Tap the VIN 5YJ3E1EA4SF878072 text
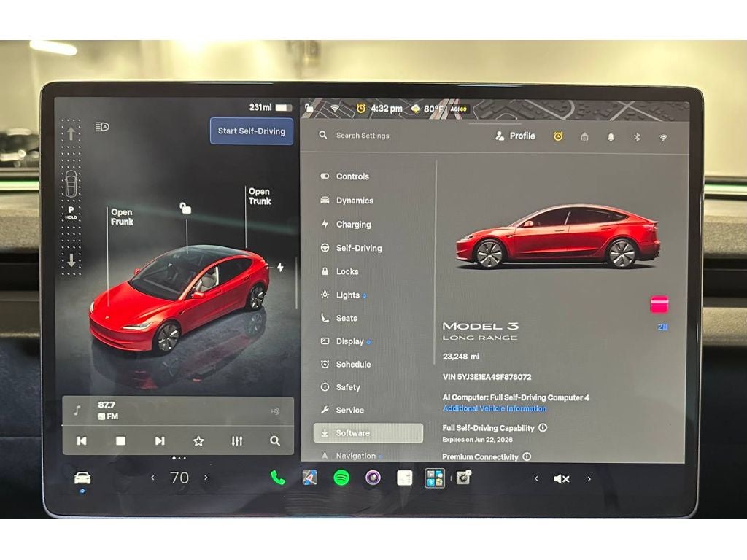This screenshot has width=747, height=560. [487, 377]
